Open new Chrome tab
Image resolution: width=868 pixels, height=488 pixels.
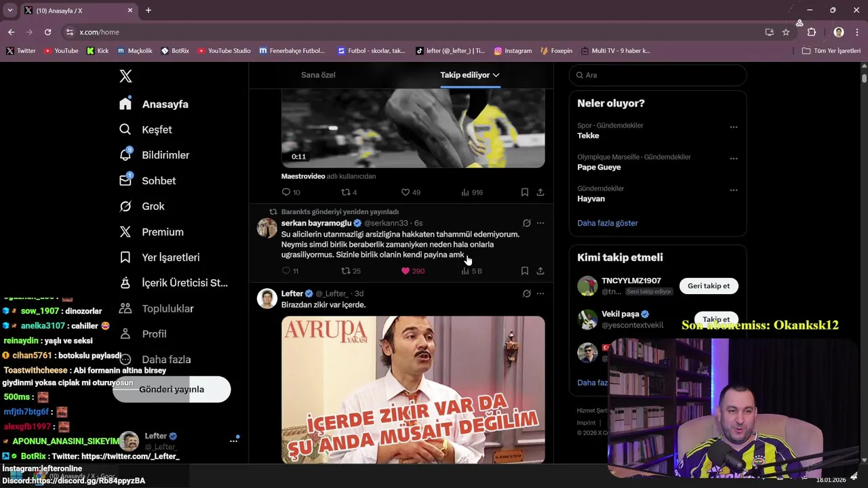click(149, 10)
